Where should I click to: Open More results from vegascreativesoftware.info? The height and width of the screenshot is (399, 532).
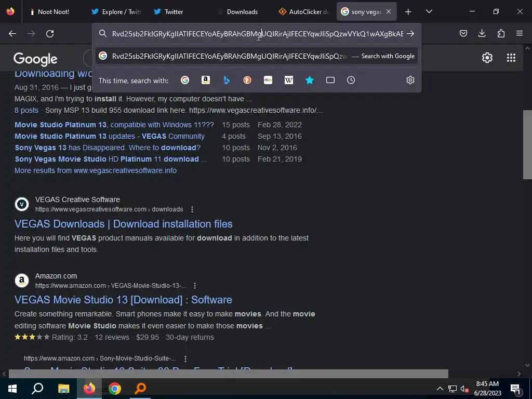96,170
